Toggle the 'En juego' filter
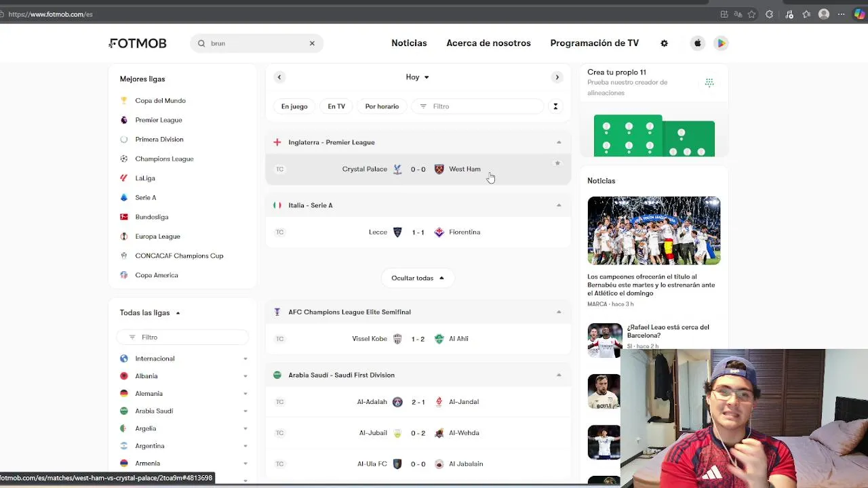 pos(294,106)
